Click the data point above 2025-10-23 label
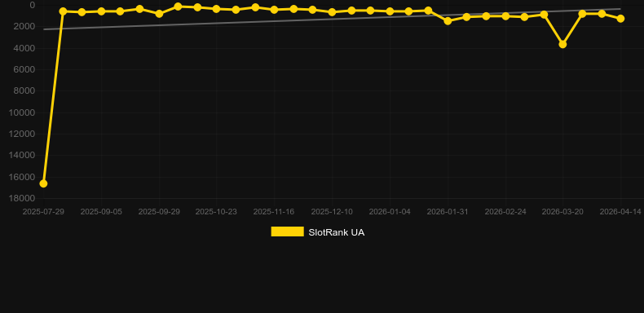Screen dimensions: 644x313 (217, 9)
